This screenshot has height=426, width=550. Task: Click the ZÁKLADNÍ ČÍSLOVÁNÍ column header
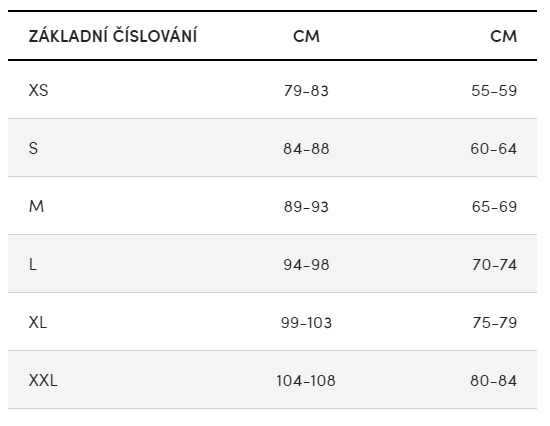113,35
